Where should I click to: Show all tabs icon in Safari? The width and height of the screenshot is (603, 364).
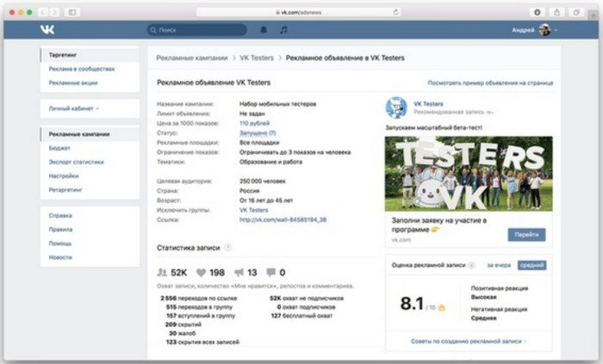click(x=576, y=12)
